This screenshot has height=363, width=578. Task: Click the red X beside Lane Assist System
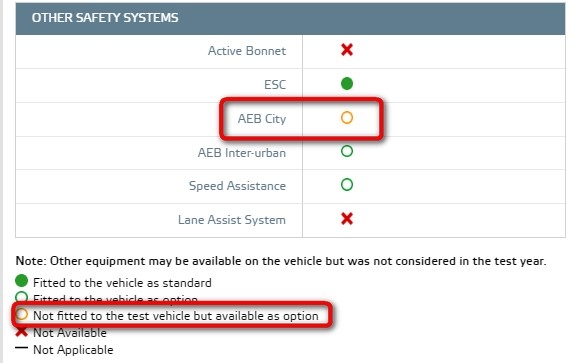pos(347,219)
